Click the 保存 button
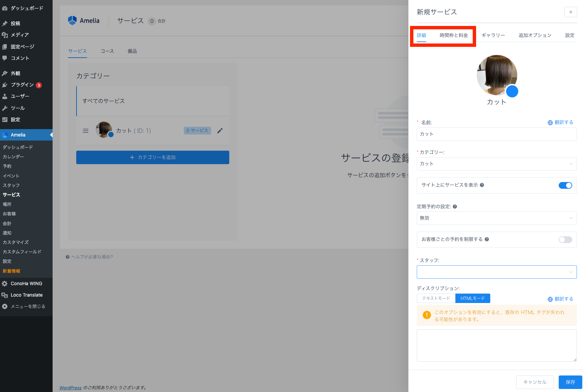Image resolution: width=585 pixels, height=392 pixels. [x=570, y=382]
